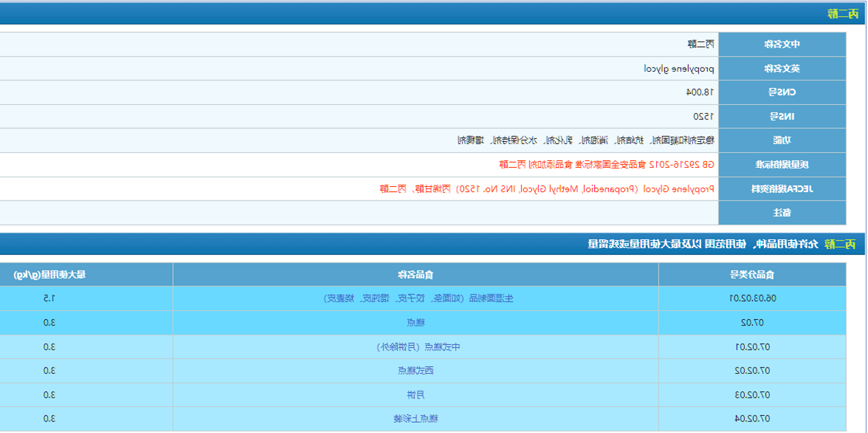This screenshot has height=433, width=868.
Task: Click the 糕点上彩装 food name link
Action: 416,419
